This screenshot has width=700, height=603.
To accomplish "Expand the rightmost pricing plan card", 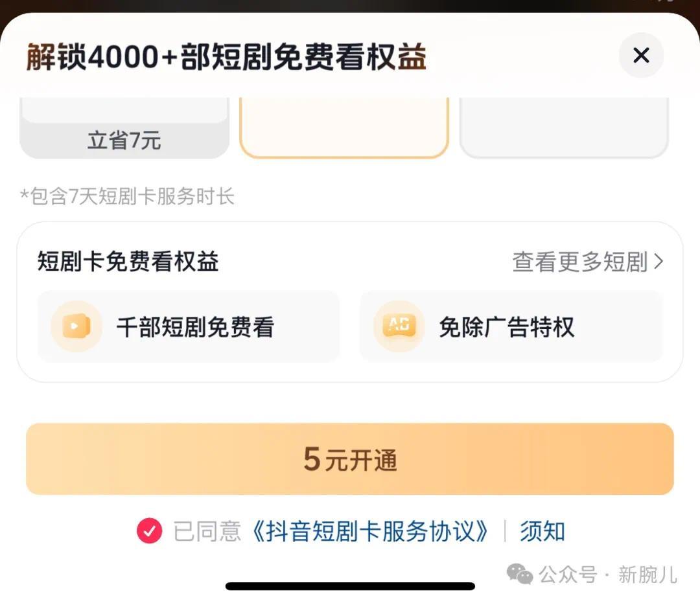I will click(564, 126).
